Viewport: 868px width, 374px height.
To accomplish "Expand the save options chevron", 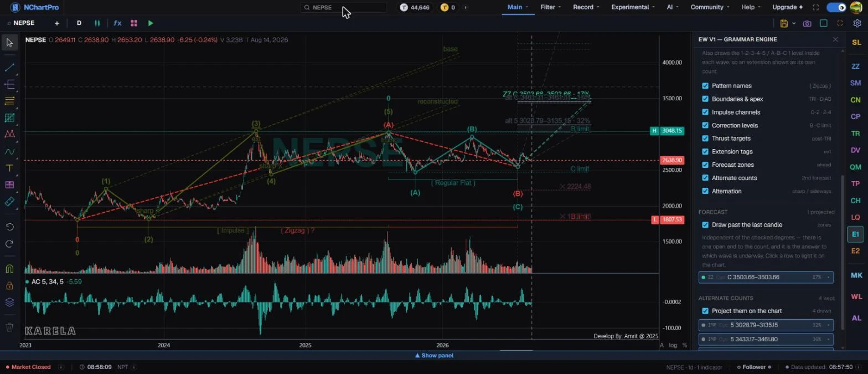I will [x=794, y=23].
